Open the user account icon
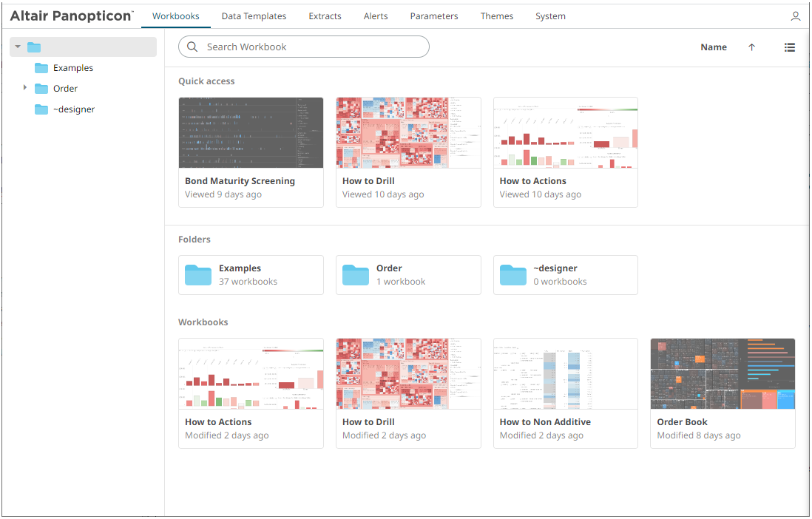812x519 pixels. 796,16
